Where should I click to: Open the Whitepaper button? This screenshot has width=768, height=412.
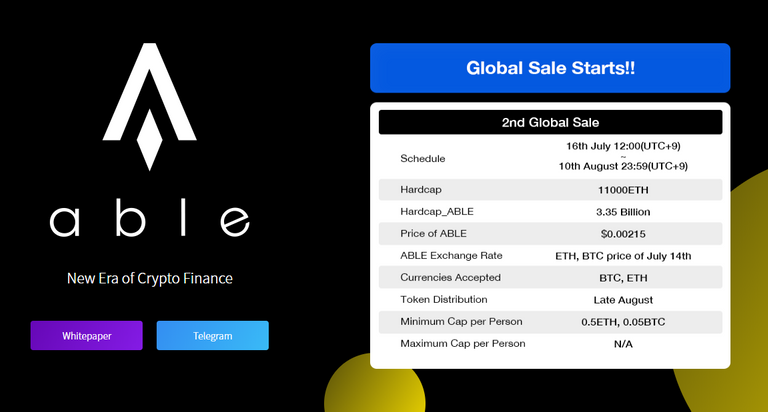pos(87,336)
